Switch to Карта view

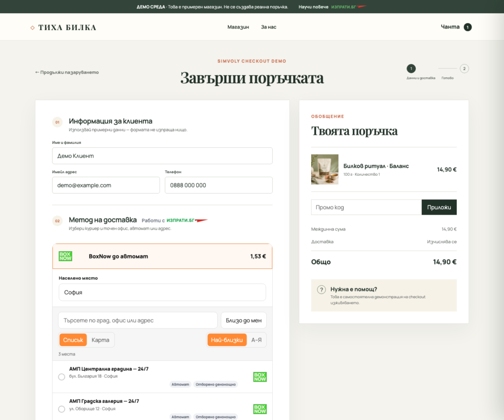[100, 340]
